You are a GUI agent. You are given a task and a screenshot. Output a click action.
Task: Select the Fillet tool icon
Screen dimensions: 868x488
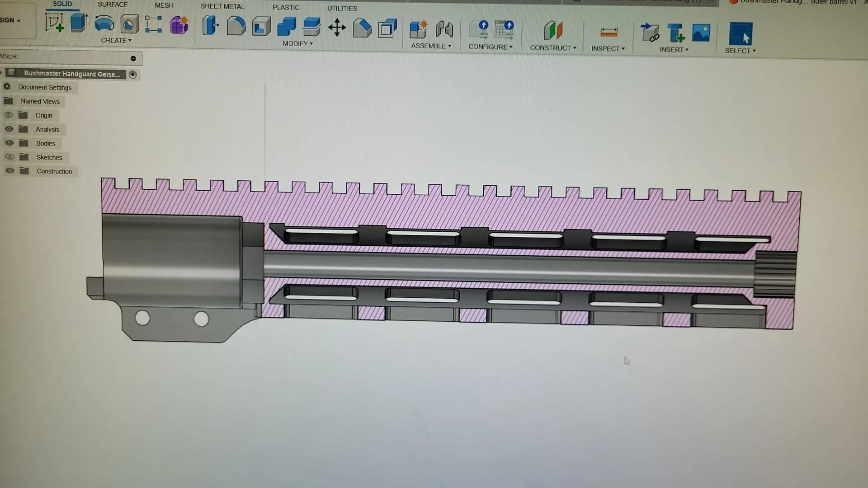[x=236, y=26]
